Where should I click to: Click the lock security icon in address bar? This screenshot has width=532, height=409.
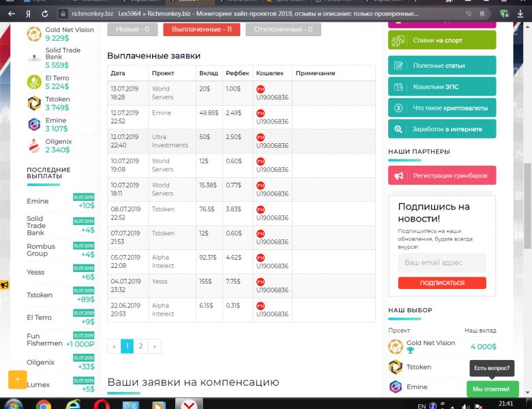63,14
